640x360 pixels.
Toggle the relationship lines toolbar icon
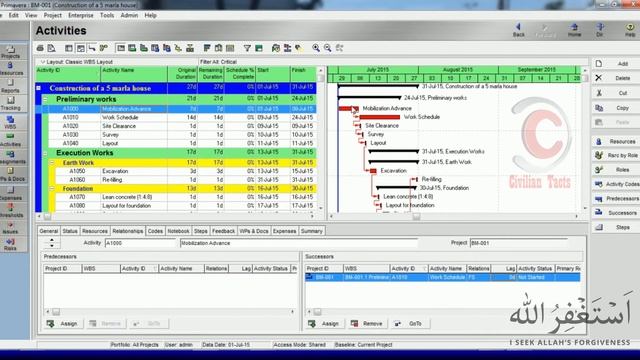(x=92, y=48)
